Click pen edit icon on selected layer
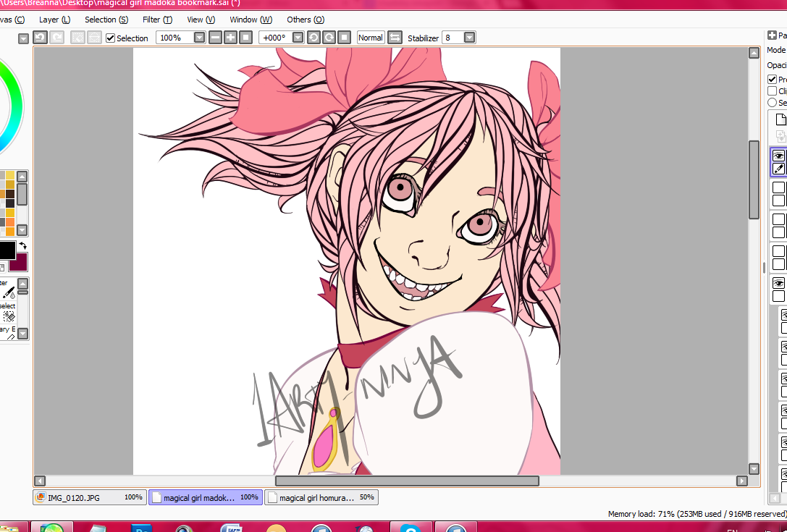Viewport: 787px width, 532px height. 778,169
